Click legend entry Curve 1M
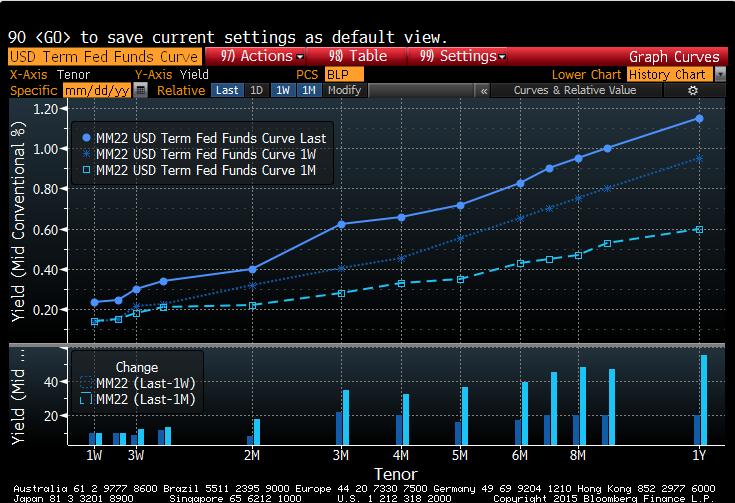This screenshot has width=735, height=503. click(x=199, y=170)
